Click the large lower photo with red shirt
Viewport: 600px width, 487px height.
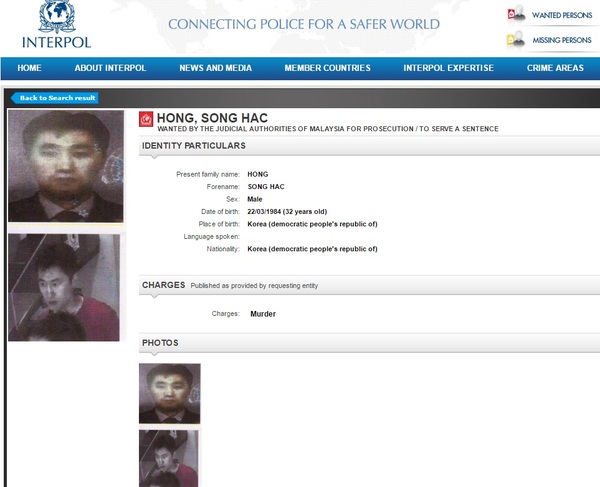coord(64,287)
